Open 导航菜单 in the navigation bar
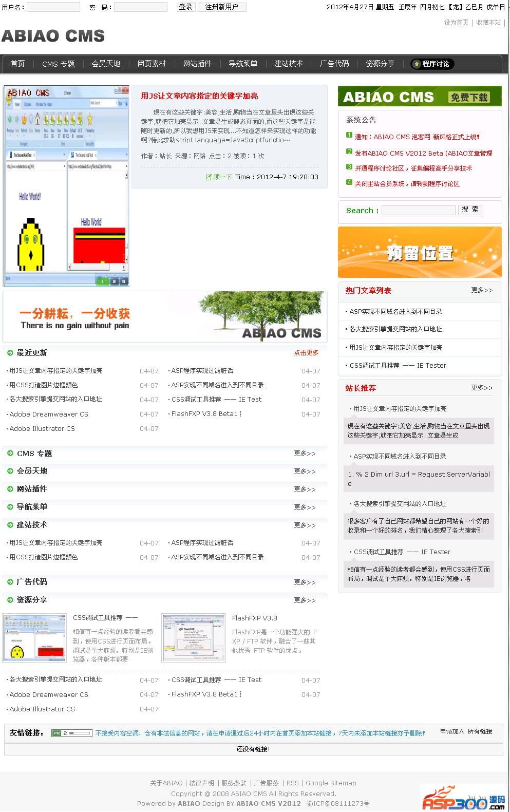The width and height of the screenshot is (510, 812). tap(243, 64)
